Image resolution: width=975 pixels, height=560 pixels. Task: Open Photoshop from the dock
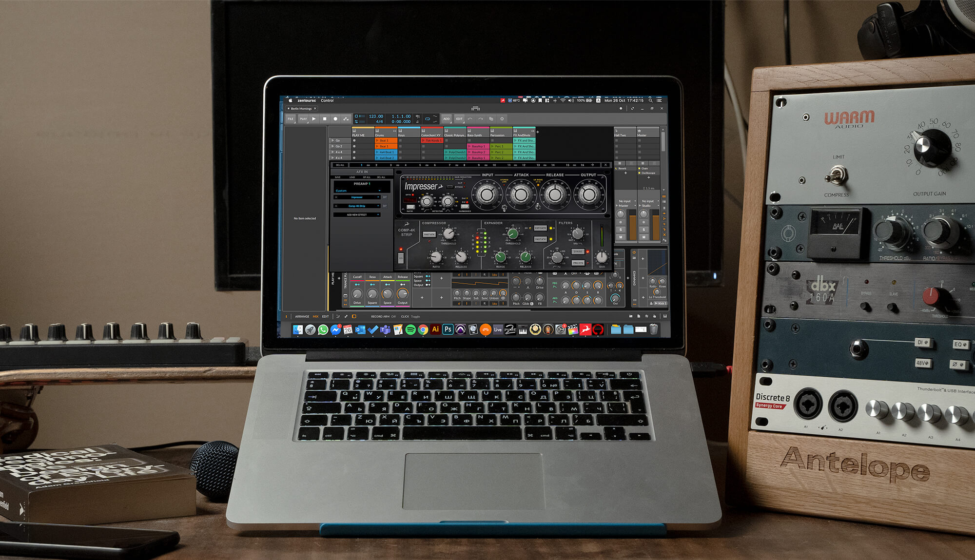click(448, 329)
